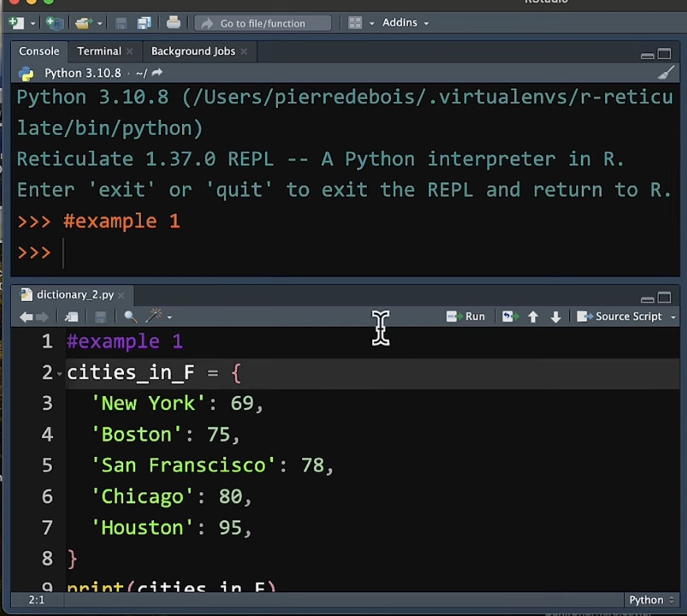
Task: Switch to the Terminal tab
Action: click(x=99, y=51)
